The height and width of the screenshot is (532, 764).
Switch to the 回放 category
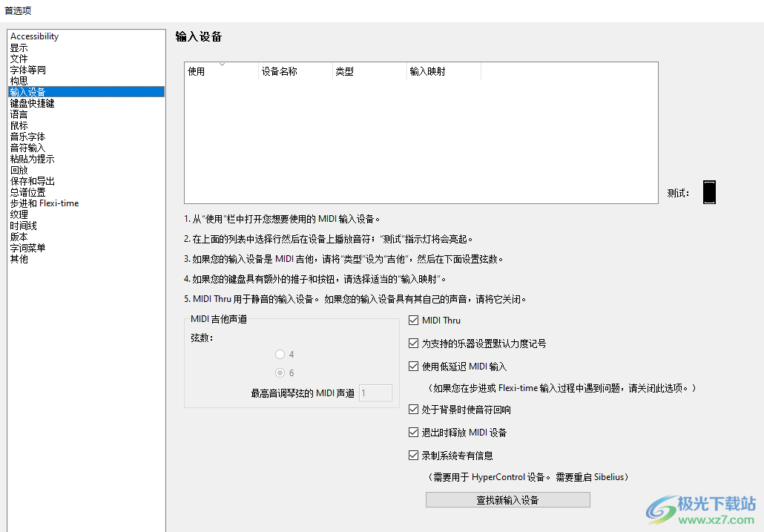point(19,169)
